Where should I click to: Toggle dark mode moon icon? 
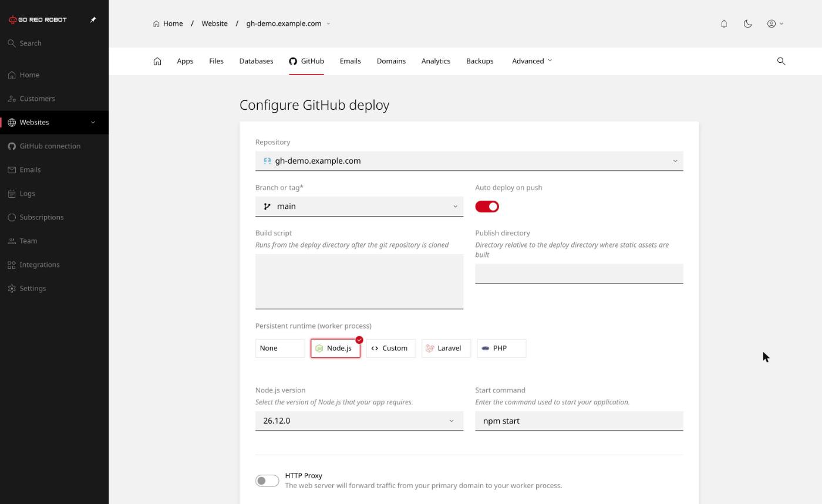click(747, 23)
